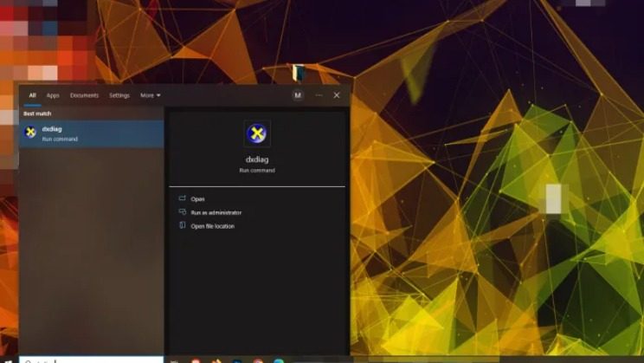This screenshot has height=363, width=644.
Task: Click the folder icon beside Open file location
Action: point(183,226)
